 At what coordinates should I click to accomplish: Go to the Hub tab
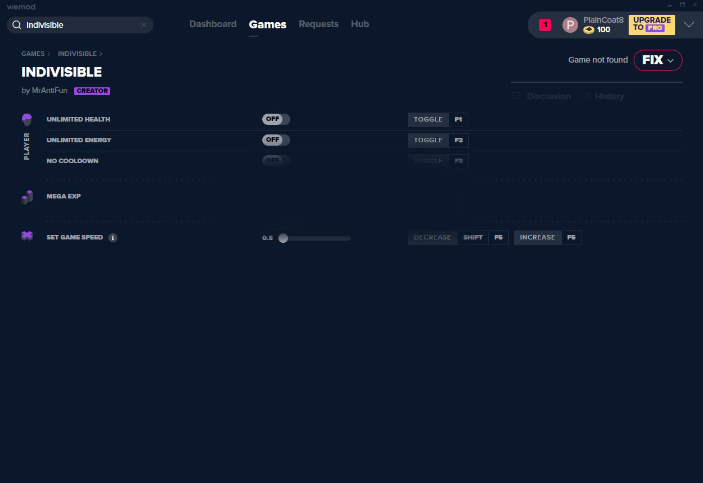point(360,24)
